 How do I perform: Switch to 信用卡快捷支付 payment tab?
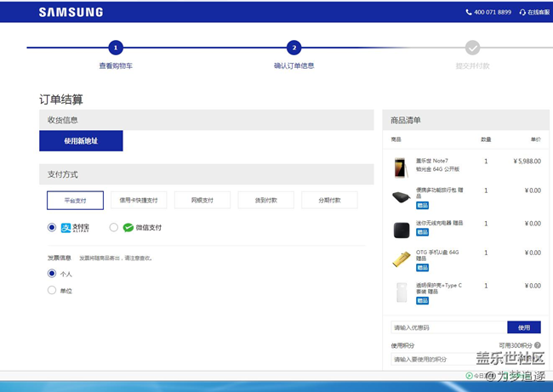(x=138, y=200)
